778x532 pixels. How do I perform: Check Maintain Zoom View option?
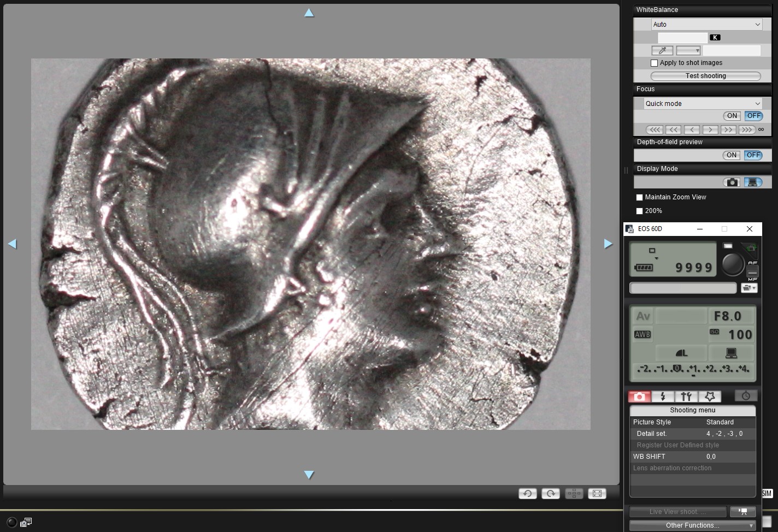coord(639,197)
